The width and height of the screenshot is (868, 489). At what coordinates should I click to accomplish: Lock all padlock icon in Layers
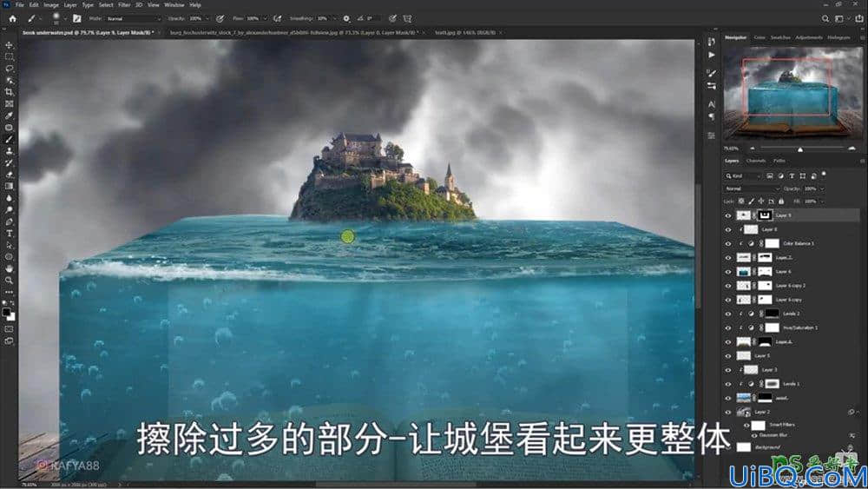pyautogui.click(x=781, y=201)
